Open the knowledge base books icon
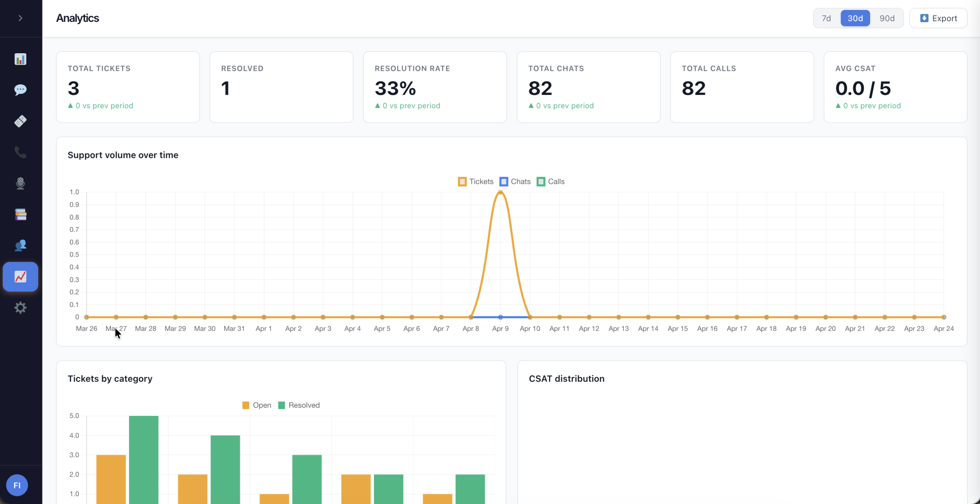The width and height of the screenshot is (980, 504). (20, 214)
